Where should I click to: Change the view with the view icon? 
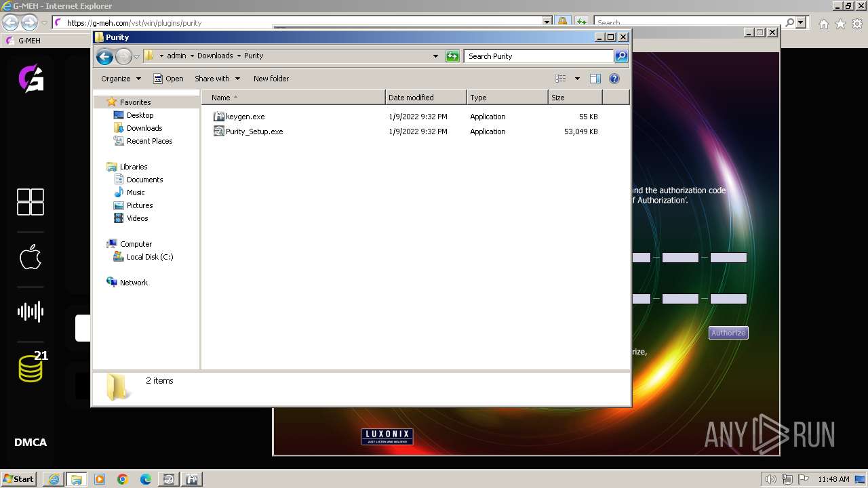tap(561, 79)
